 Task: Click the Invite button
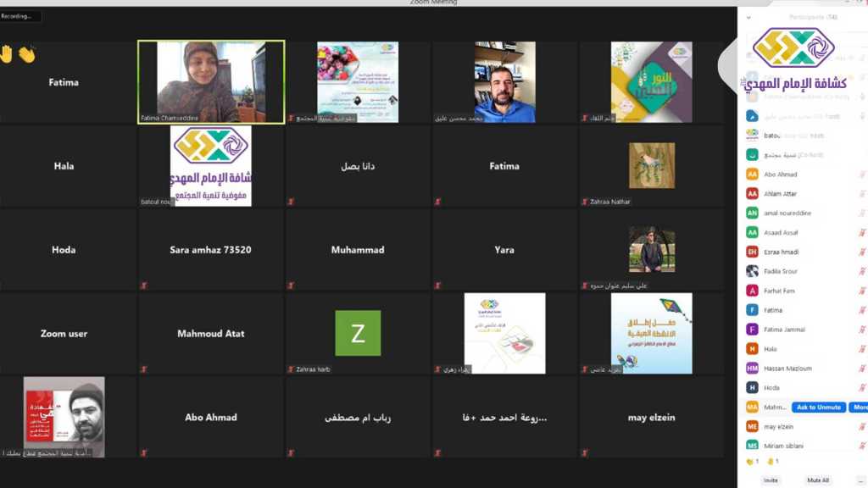(x=771, y=480)
